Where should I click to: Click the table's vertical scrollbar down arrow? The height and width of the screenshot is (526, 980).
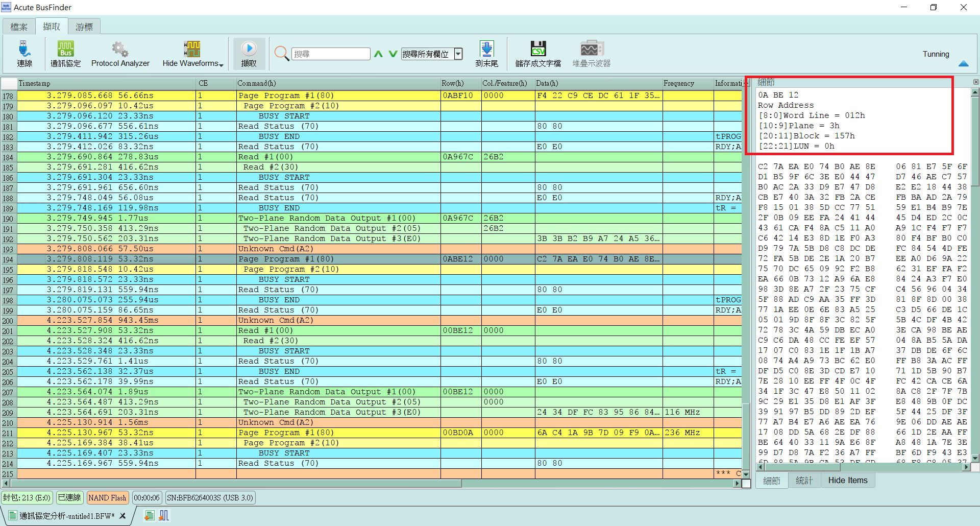746,475
